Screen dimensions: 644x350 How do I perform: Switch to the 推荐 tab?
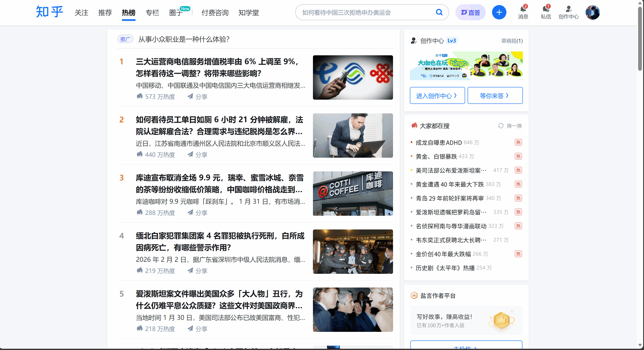click(105, 12)
